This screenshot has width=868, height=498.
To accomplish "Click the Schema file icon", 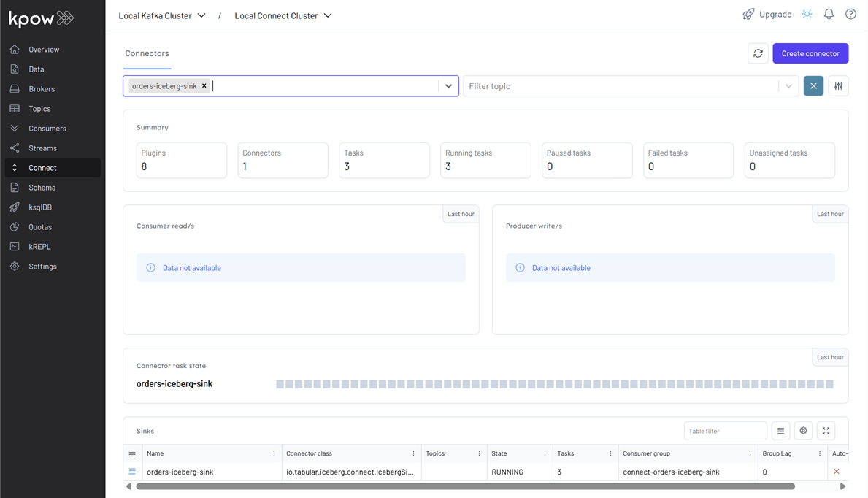I will tap(15, 187).
